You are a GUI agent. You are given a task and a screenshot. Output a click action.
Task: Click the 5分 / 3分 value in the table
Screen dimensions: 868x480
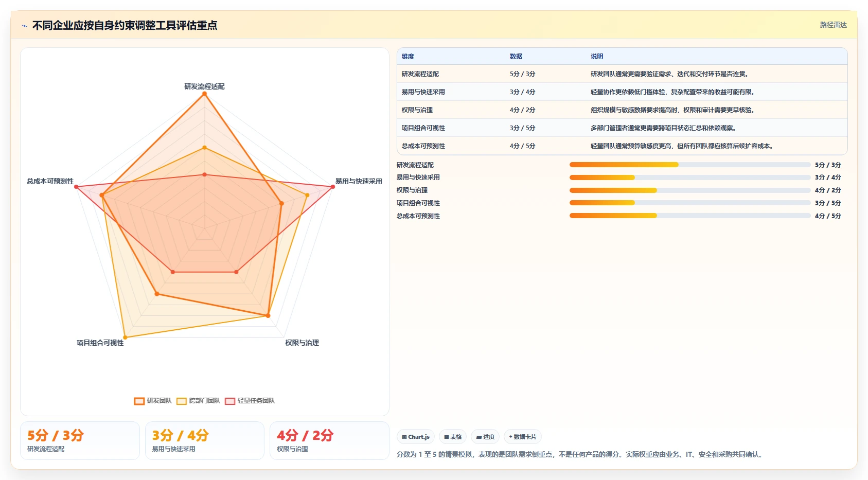523,74
